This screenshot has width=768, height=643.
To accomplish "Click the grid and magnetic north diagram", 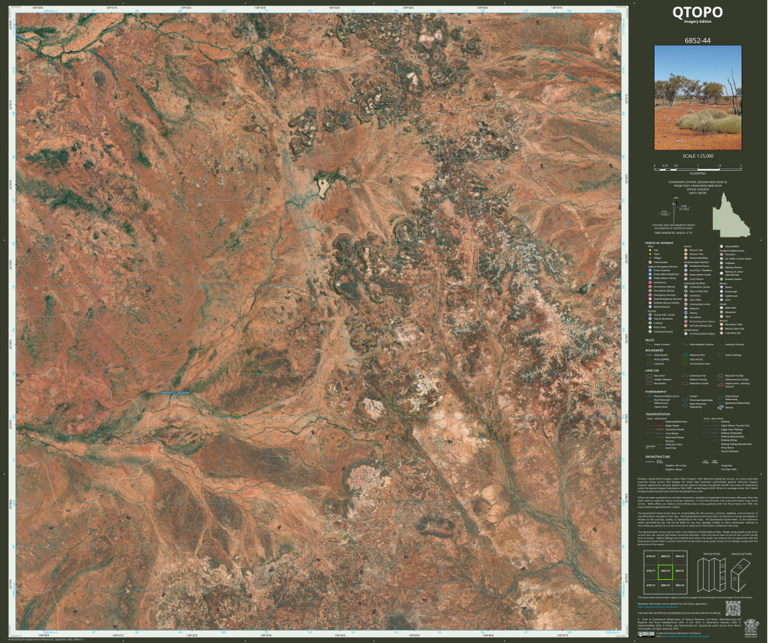I will coord(673,210).
